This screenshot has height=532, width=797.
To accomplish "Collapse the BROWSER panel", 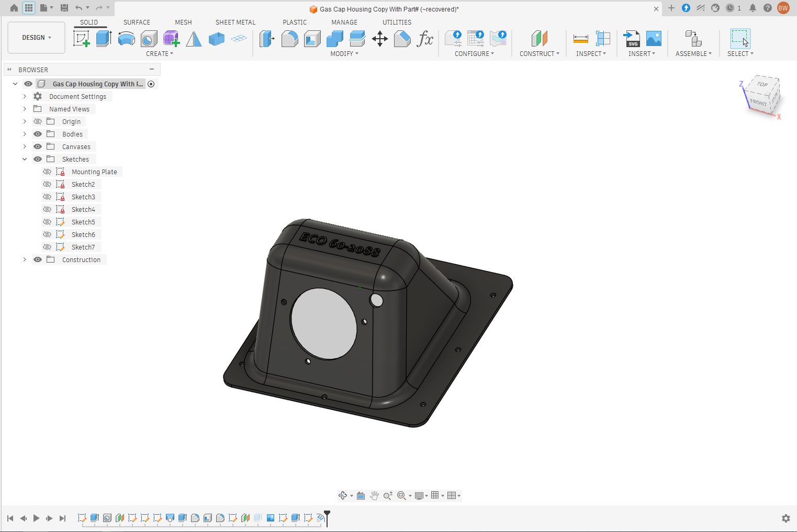I will [x=9, y=69].
